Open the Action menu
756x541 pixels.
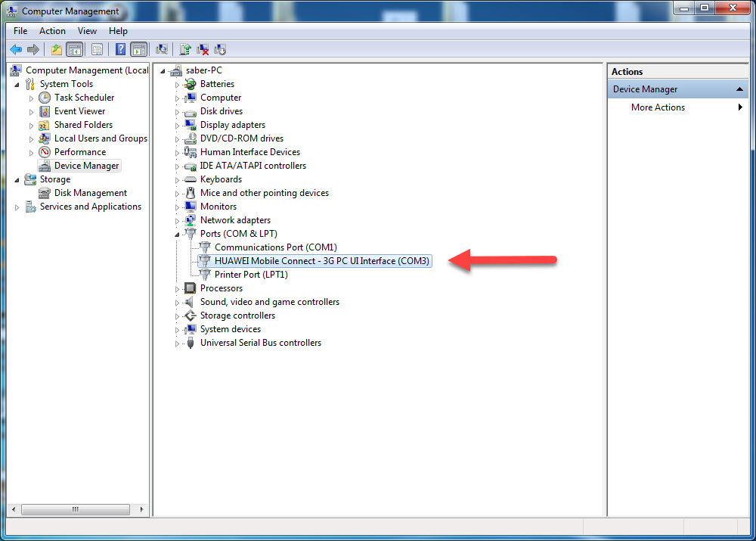(52, 31)
